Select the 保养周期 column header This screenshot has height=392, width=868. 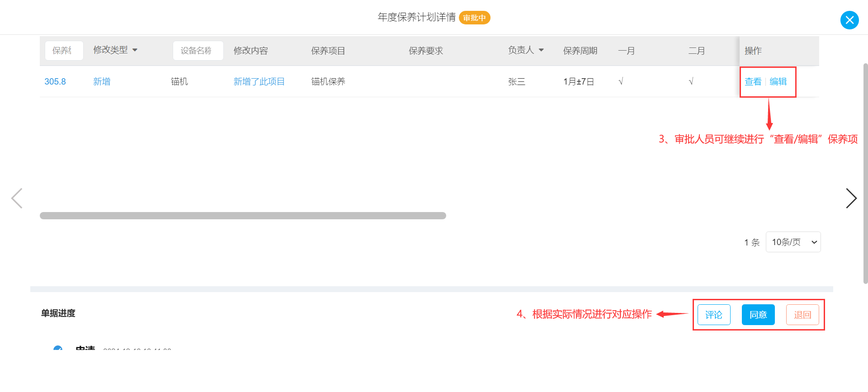(580, 51)
